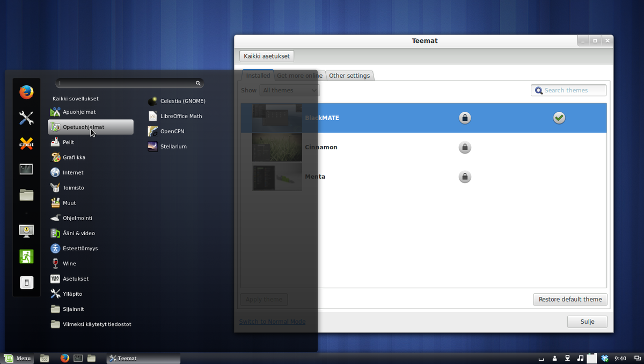Click the shutdown icon in the favorites sidebar
This screenshot has height=364, width=644.
(x=26, y=282)
